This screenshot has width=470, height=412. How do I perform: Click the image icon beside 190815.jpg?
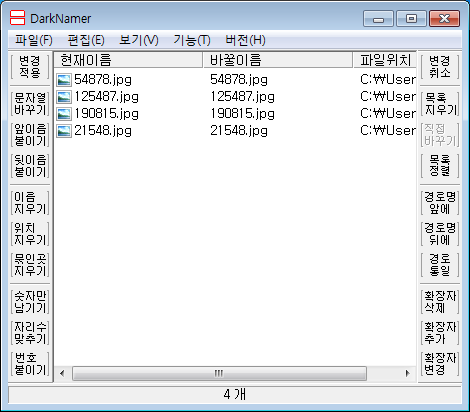tap(63, 114)
